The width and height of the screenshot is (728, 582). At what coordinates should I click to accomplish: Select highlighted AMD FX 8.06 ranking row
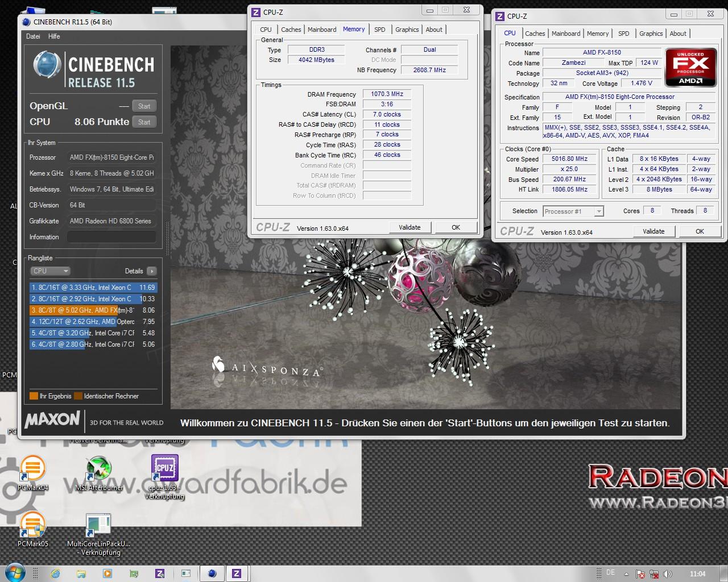93,310
